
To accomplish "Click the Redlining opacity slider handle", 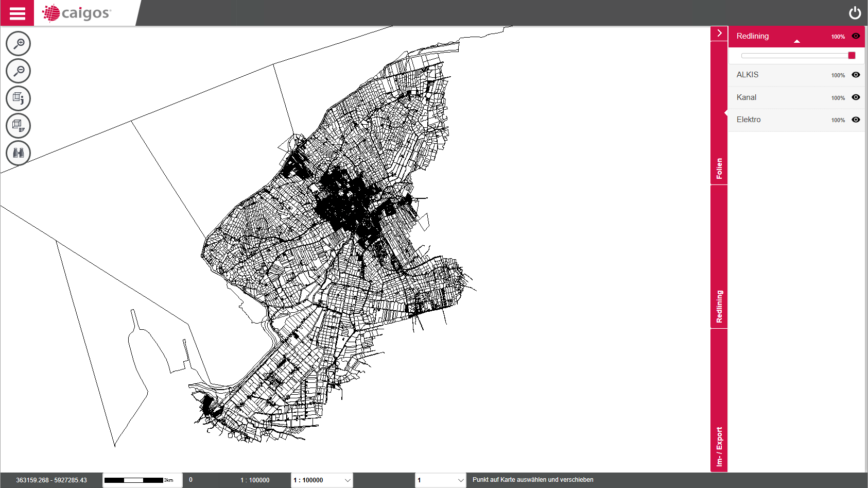I will [x=852, y=56].
